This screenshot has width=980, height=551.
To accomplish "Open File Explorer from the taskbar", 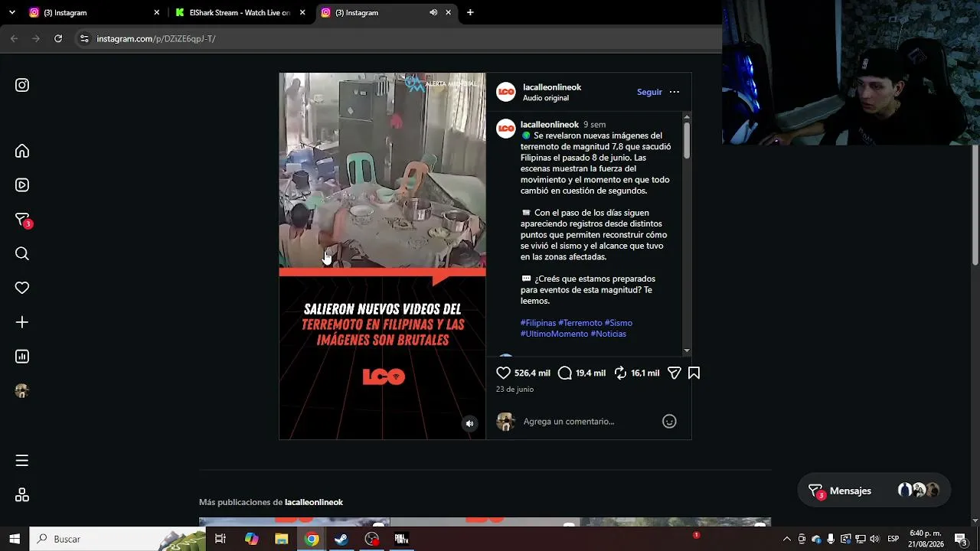I will 281,539.
